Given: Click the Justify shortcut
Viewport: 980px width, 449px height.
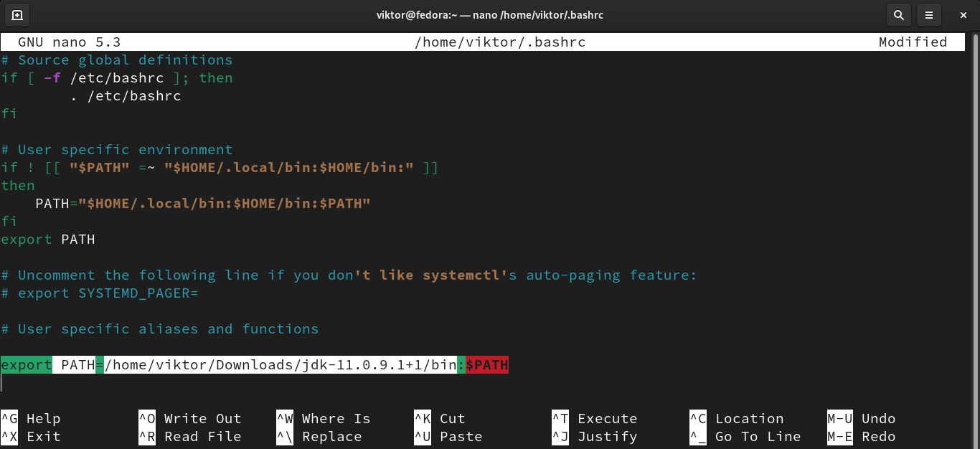Looking at the screenshot, I should (x=607, y=437).
